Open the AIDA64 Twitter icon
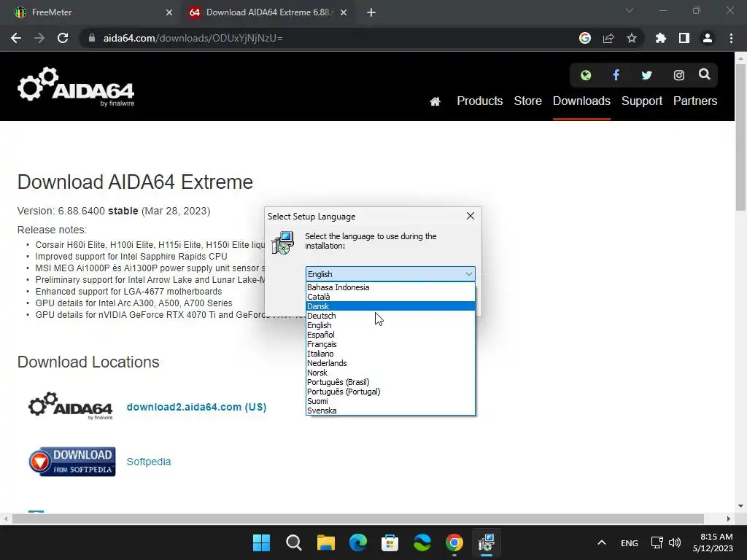The width and height of the screenshot is (747, 560). point(646,75)
